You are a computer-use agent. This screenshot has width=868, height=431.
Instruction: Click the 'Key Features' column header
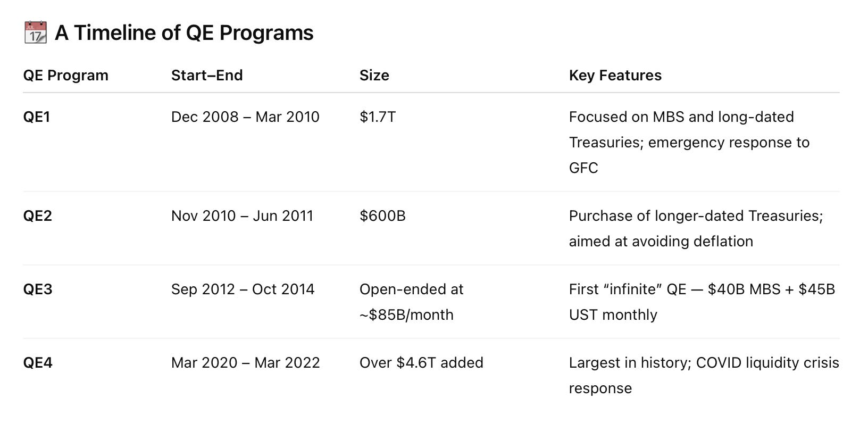pos(615,76)
